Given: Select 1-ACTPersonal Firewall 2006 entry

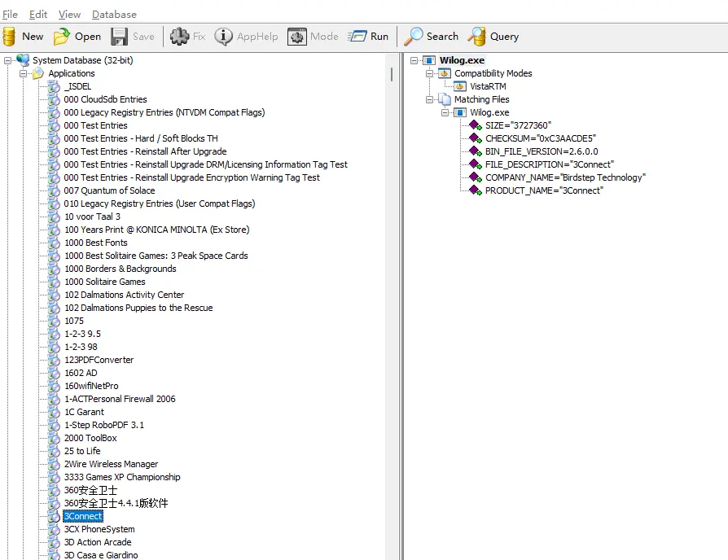Looking at the screenshot, I should 120,399.
